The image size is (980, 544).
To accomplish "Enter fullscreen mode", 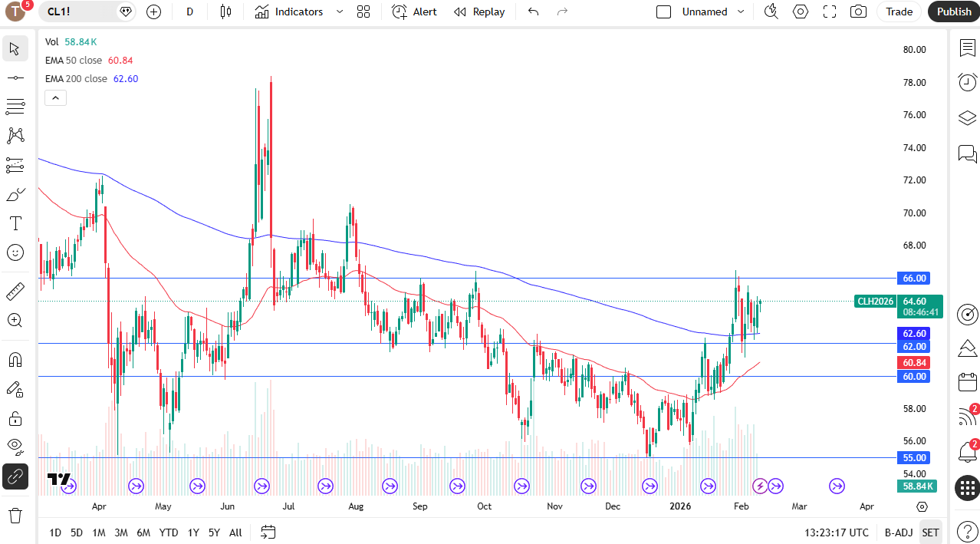I will (x=830, y=12).
